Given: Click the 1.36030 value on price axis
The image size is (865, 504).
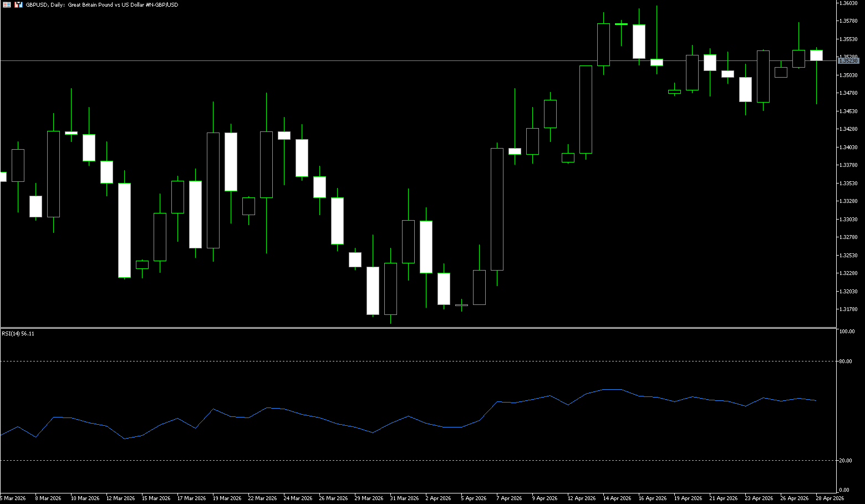Looking at the screenshot, I should coord(848,3).
